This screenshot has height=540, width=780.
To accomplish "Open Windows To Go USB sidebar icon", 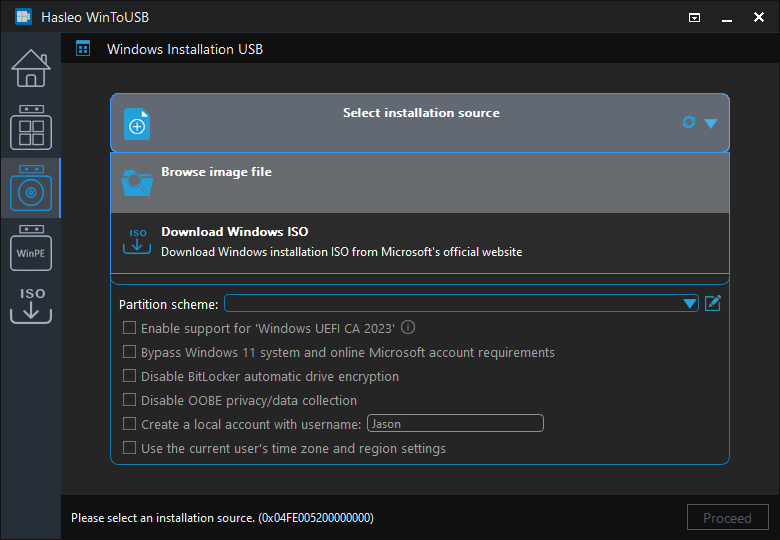I will [31, 128].
